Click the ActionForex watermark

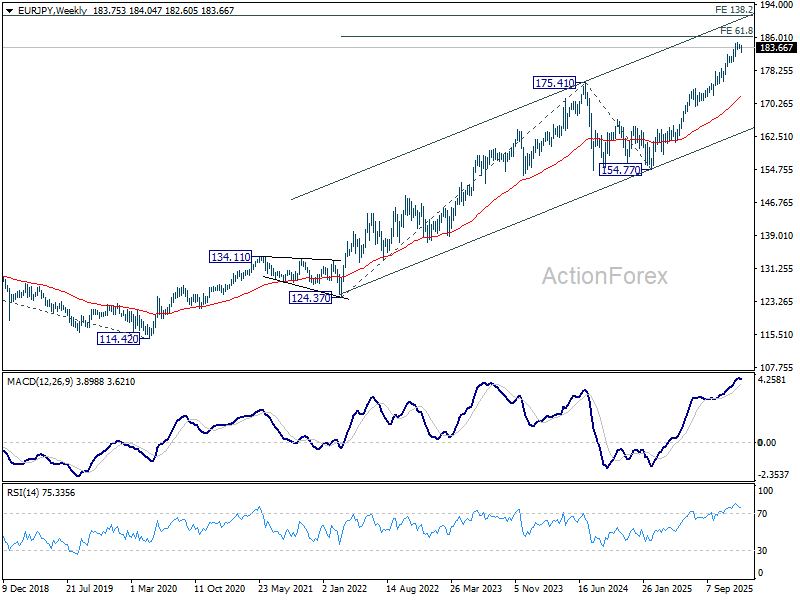point(605,276)
